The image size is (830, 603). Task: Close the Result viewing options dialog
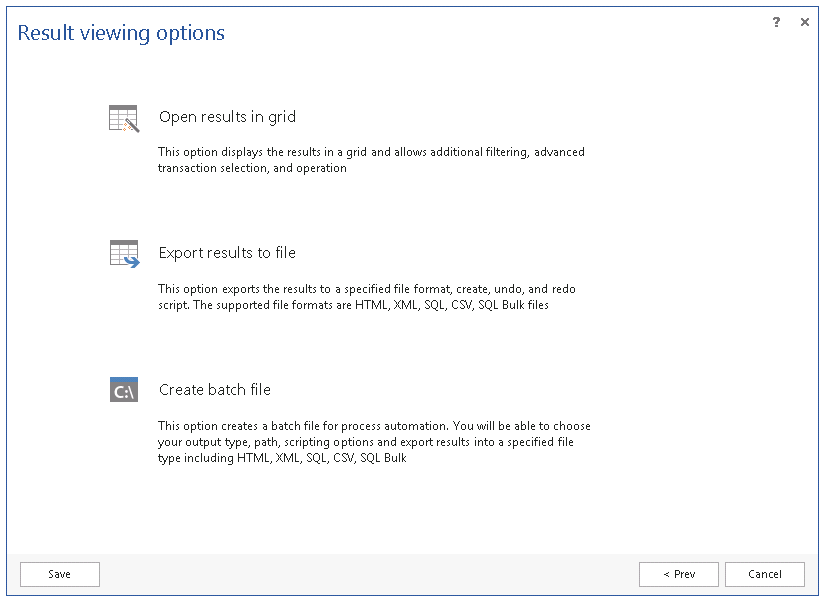805,22
